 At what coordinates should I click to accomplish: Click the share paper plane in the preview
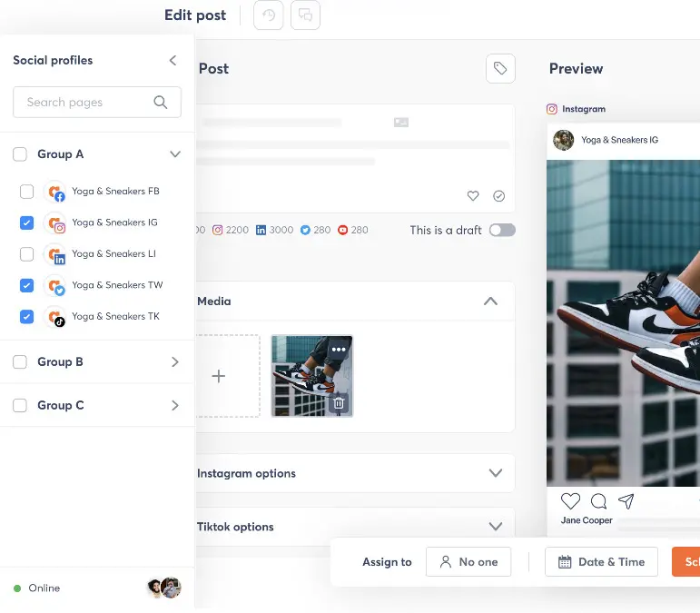click(626, 501)
